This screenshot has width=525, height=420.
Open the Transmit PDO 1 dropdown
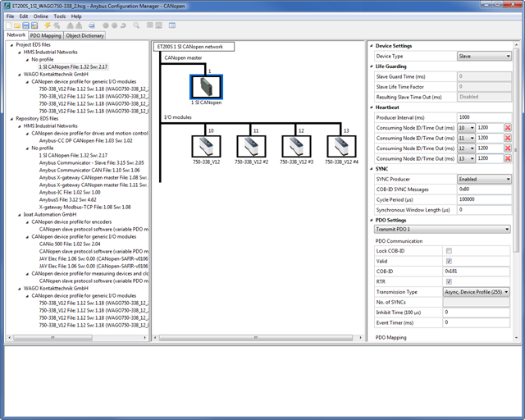tap(442, 230)
